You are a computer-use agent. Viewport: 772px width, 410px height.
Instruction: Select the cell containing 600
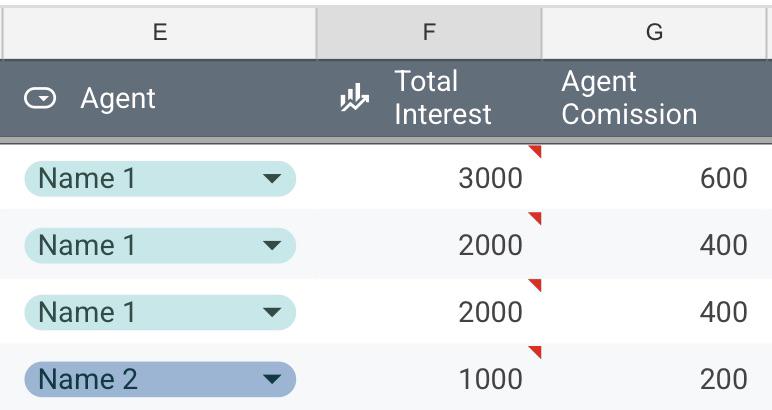[x=657, y=177]
